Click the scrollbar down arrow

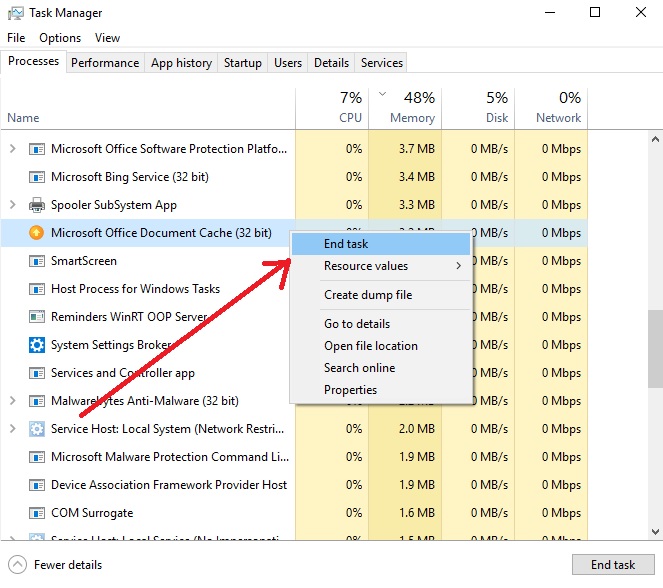655,531
